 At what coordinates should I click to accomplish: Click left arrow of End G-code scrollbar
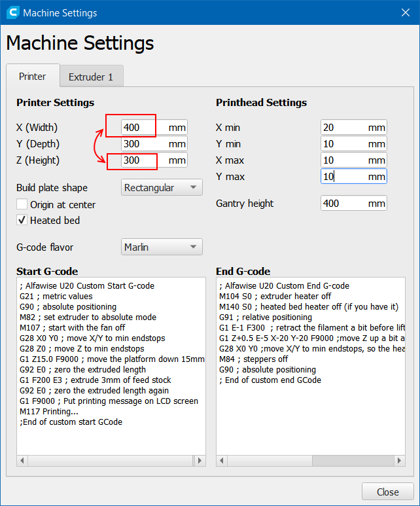(x=222, y=460)
